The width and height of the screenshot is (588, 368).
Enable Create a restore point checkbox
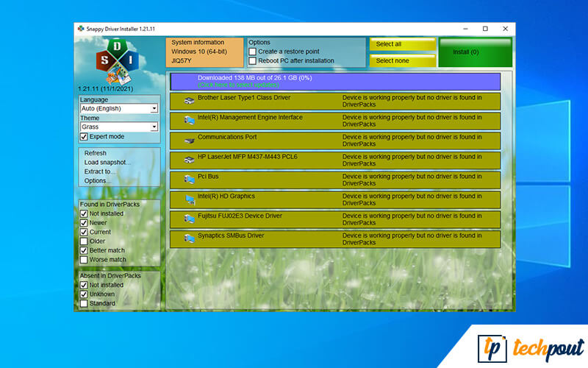pos(253,52)
